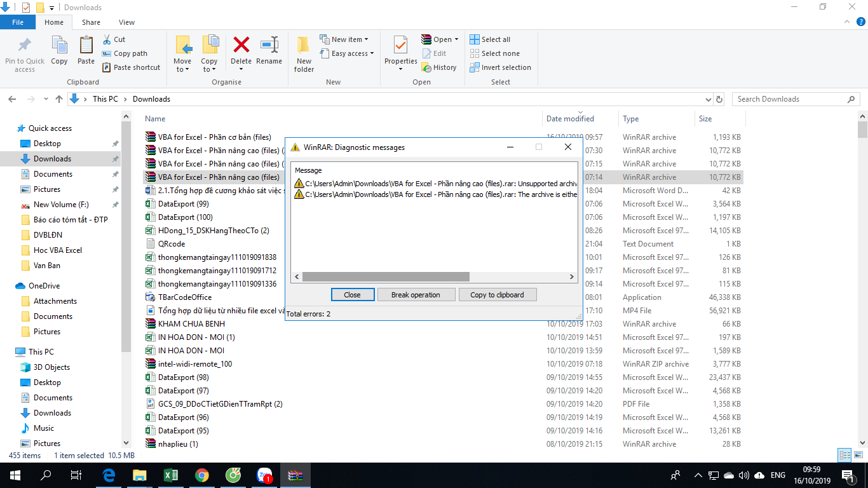The width and height of the screenshot is (868, 488).
Task: Switch to the View ribbon tab
Action: click(126, 22)
